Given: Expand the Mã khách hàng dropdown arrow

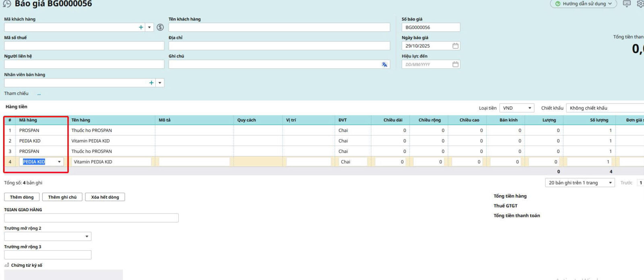Looking at the screenshot, I should pyautogui.click(x=149, y=27).
